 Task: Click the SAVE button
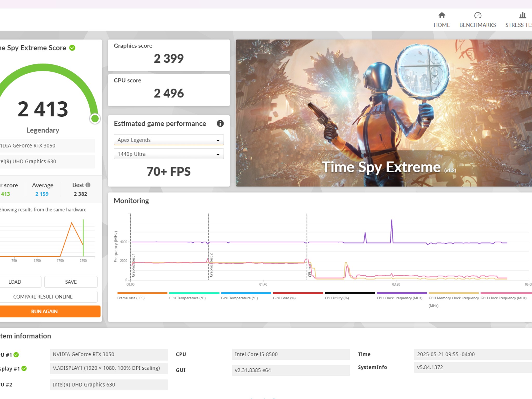tap(71, 282)
